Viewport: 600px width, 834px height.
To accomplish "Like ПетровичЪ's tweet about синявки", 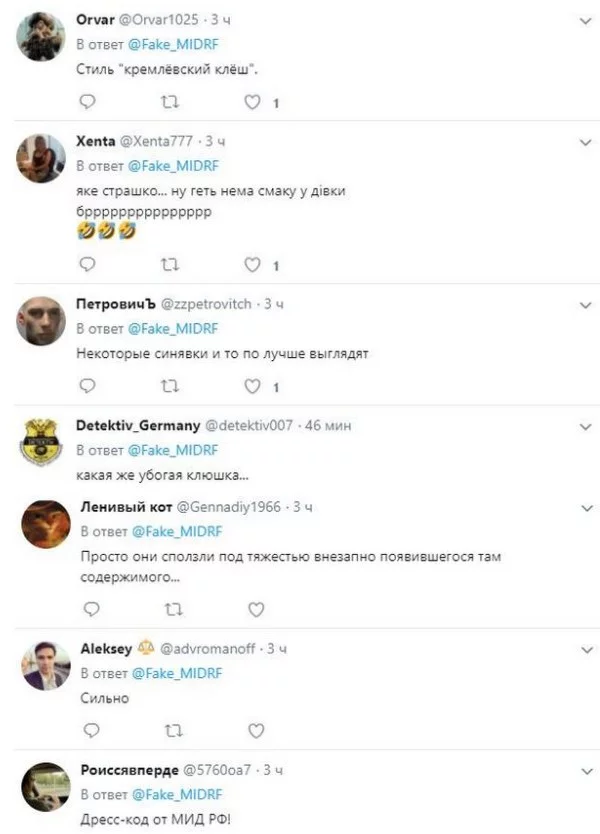I will tap(253, 386).
